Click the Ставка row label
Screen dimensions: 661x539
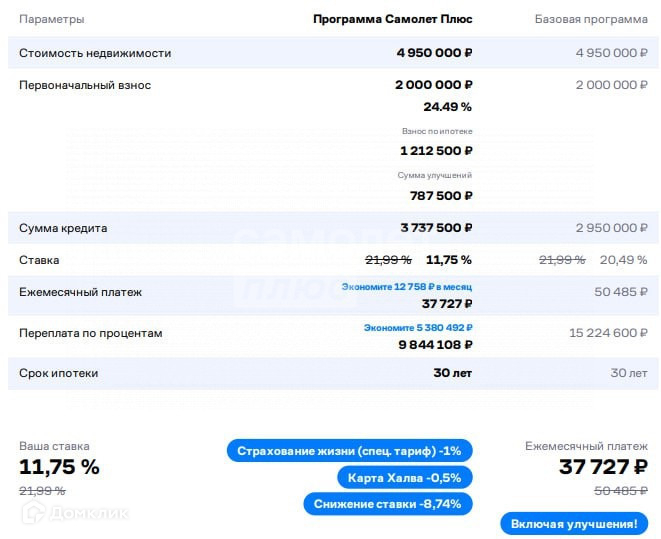click(x=39, y=260)
